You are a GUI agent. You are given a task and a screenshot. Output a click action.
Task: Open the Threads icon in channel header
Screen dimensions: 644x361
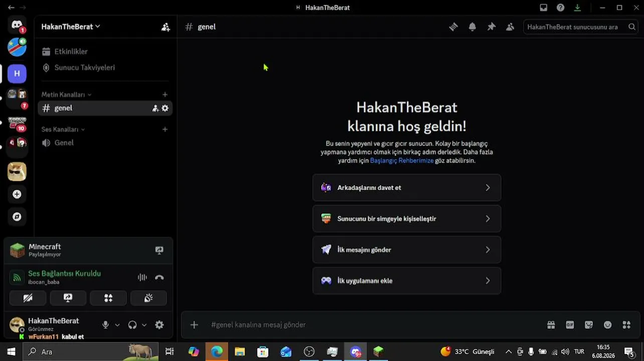[453, 27]
